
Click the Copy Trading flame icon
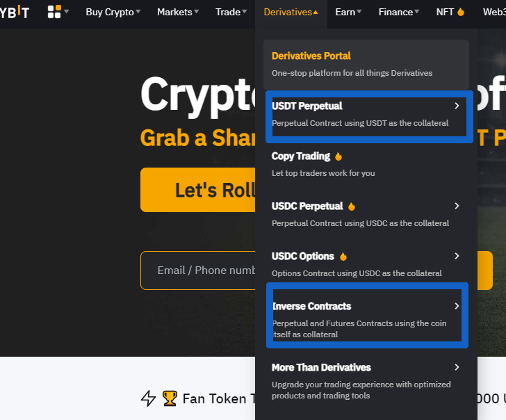[x=338, y=156]
